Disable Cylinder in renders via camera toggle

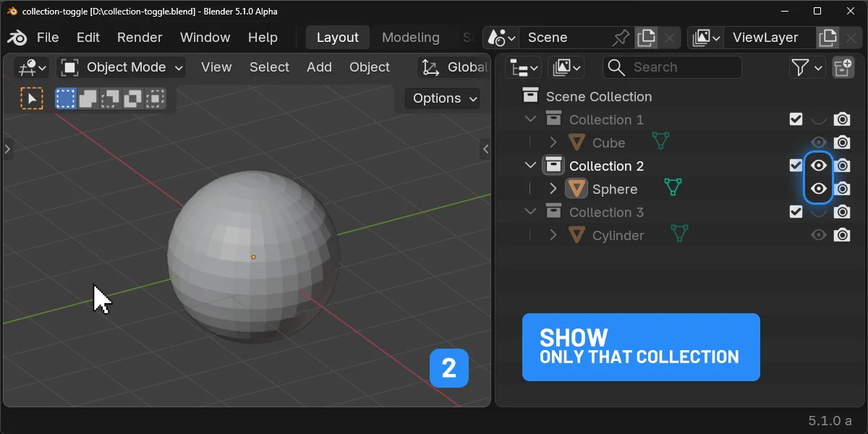(x=842, y=234)
